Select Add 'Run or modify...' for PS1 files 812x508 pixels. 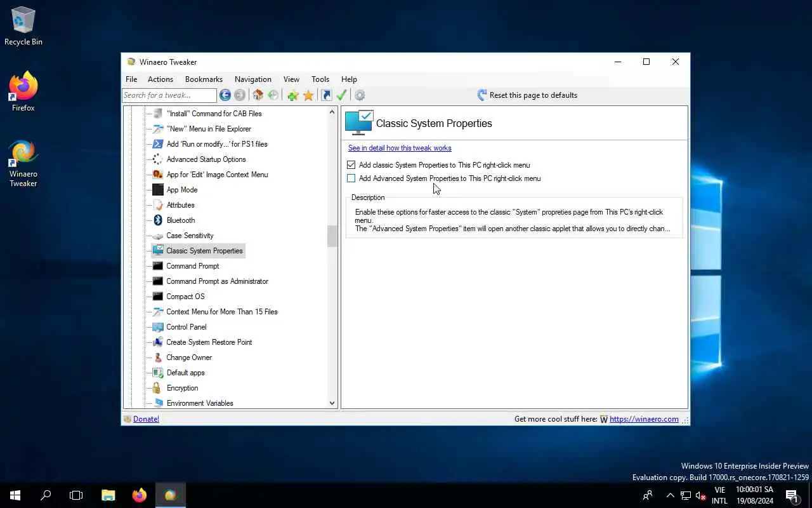click(217, 144)
